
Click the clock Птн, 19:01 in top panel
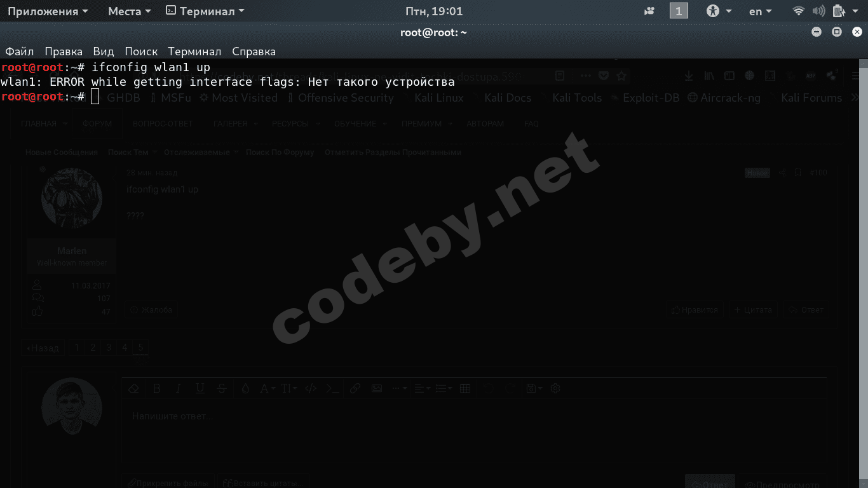tap(434, 11)
